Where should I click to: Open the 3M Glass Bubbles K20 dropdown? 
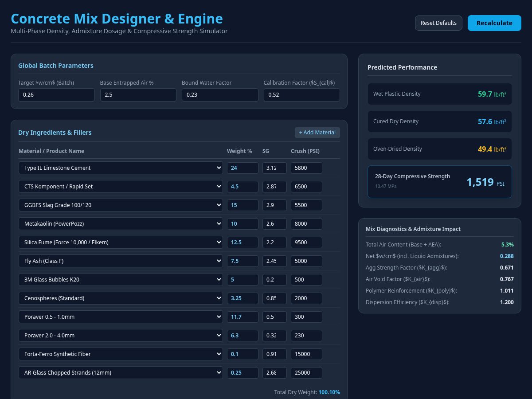point(121,280)
